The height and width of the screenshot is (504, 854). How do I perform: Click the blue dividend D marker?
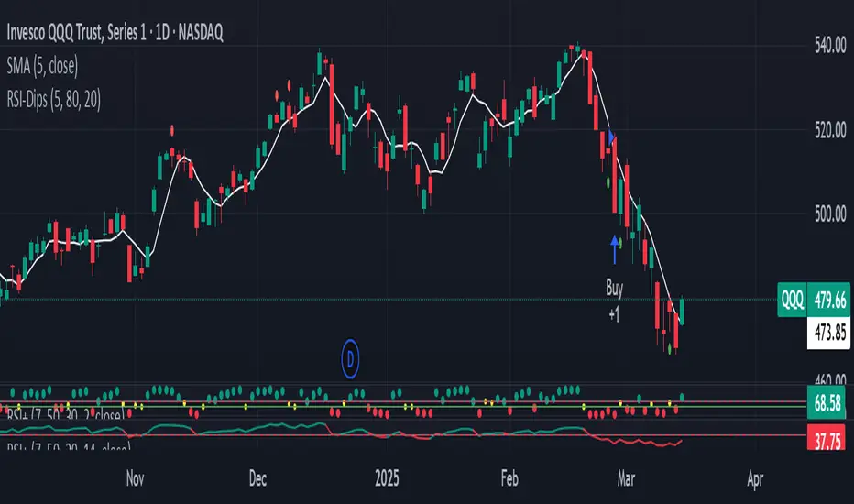[x=350, y=359]
